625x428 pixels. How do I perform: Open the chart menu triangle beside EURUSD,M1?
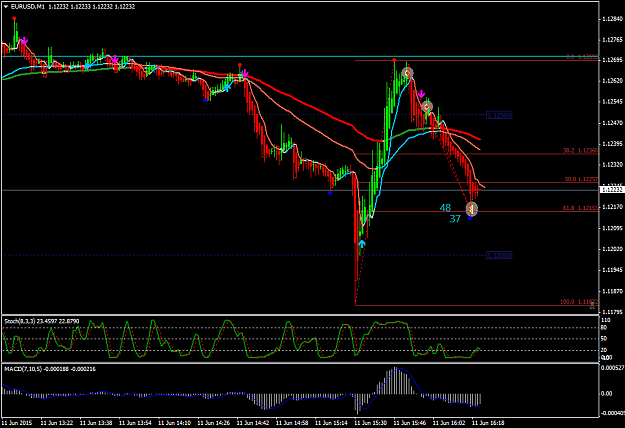pyautogui.click(x=6, y=7)
